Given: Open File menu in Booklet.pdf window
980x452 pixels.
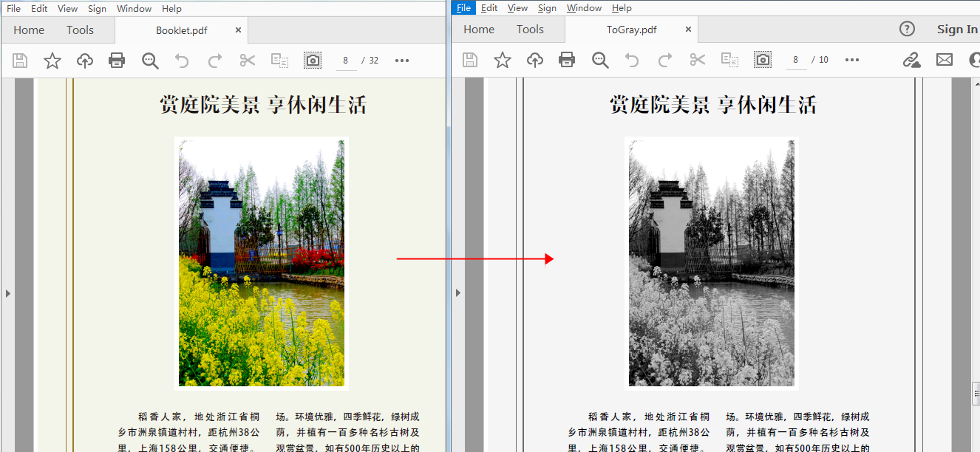Looking at the screenshot, I should (13, 9).
